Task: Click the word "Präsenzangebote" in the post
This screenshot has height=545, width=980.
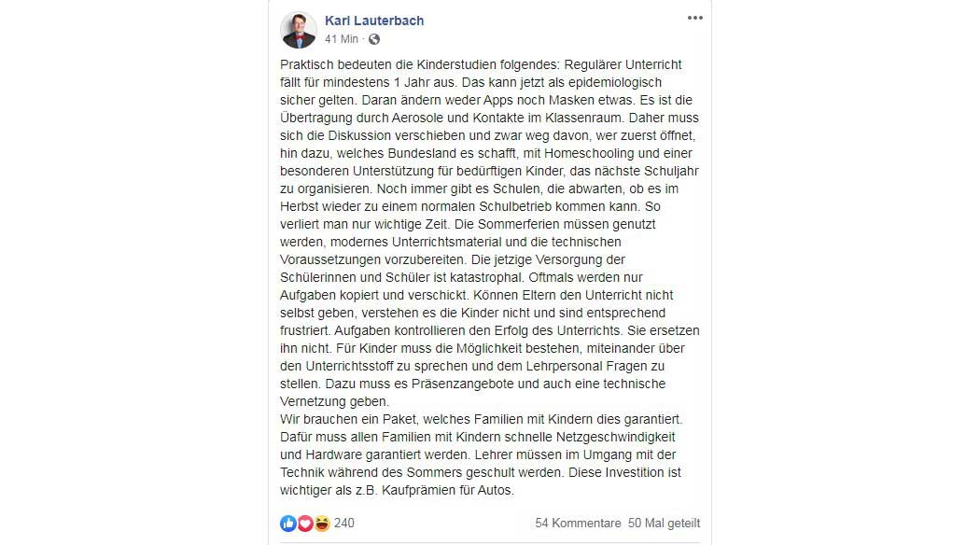Action: (463, 384)
